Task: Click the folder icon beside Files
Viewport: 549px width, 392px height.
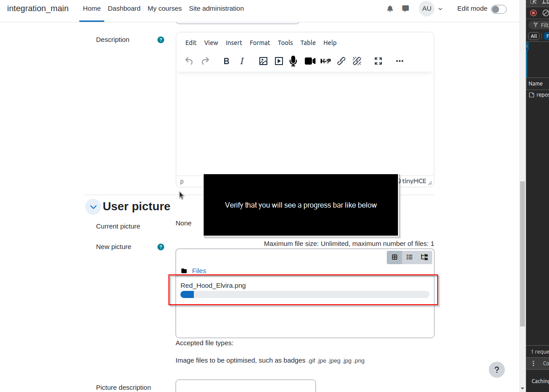Action: [184, 271]
